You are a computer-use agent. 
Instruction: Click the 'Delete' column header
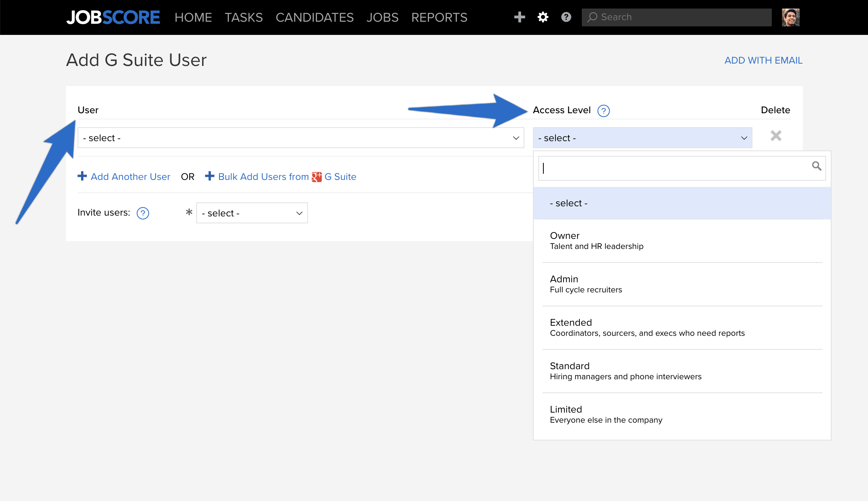tap(775, 110)
